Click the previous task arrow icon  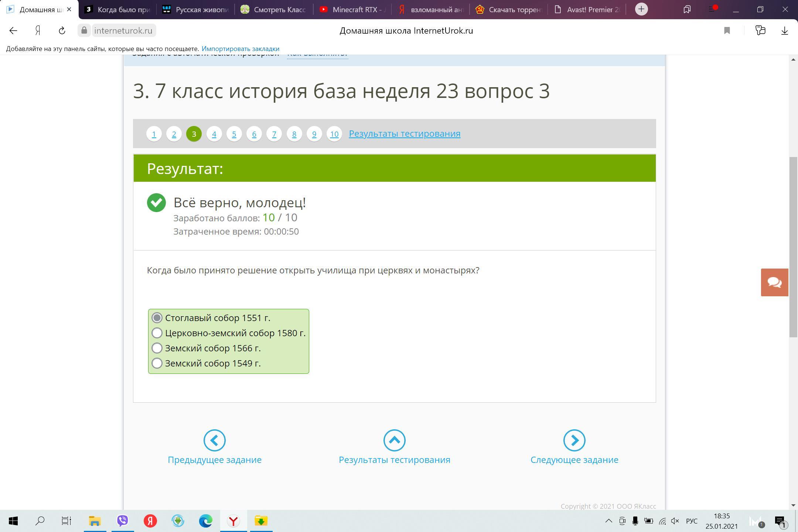214,440
